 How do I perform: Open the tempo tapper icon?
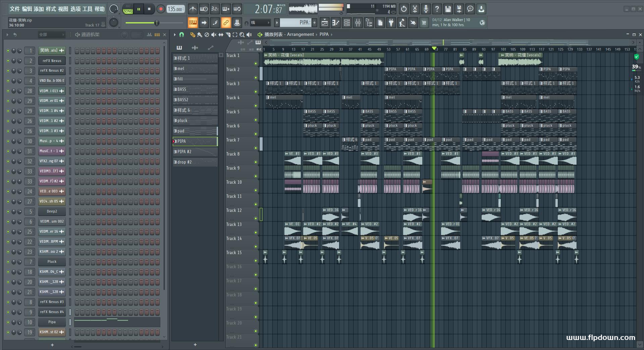(x=402, y=23)
